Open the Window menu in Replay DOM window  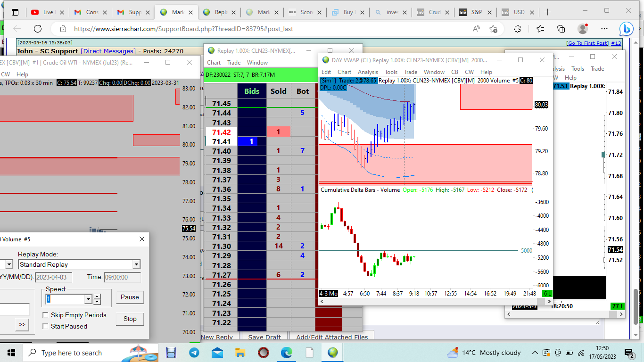pos(257,62)
